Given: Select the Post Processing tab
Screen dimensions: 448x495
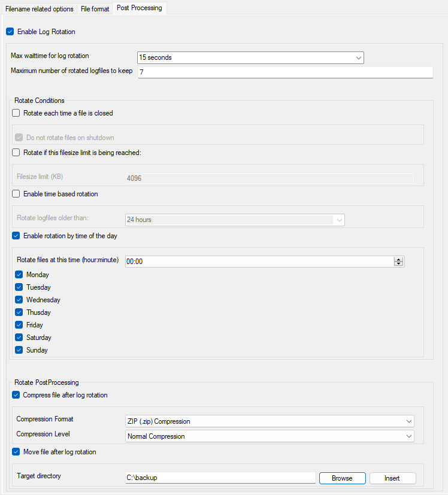Looking at the screenshot, I should coord(139,8).
